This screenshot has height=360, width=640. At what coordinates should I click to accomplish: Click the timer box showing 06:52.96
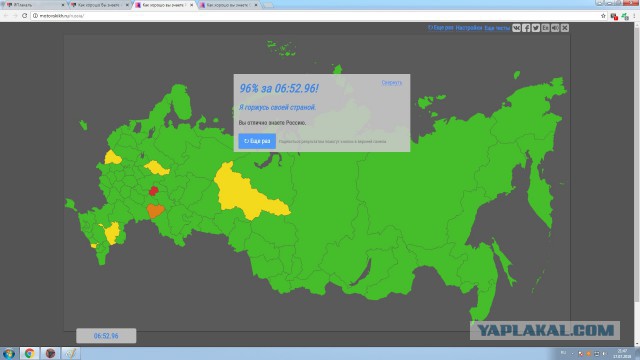106,336
